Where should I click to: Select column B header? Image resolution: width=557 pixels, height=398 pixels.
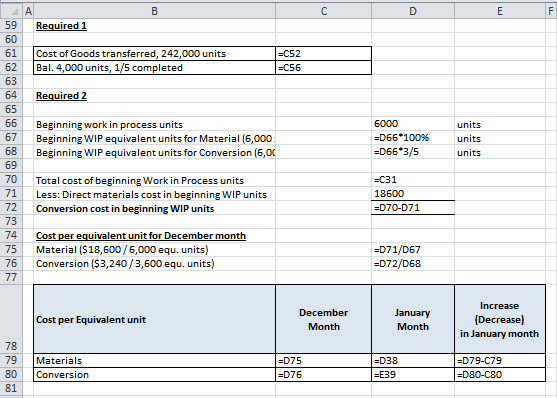(154, 11)
